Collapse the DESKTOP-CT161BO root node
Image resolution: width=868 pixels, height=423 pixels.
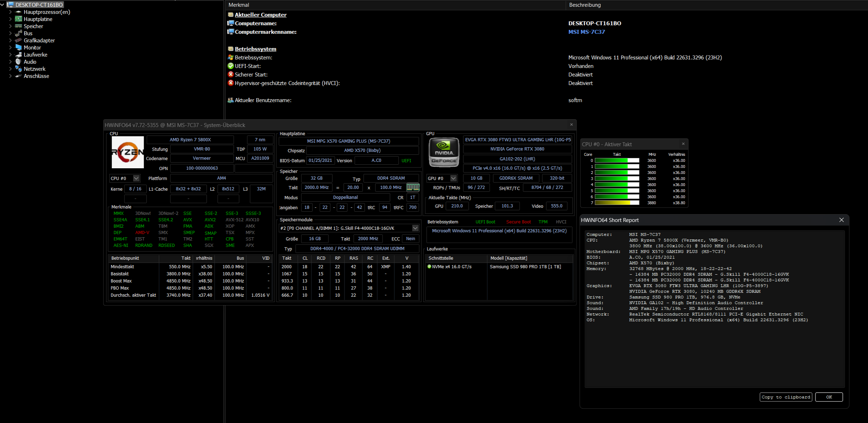pyautogui.click(x=2, y=5)
